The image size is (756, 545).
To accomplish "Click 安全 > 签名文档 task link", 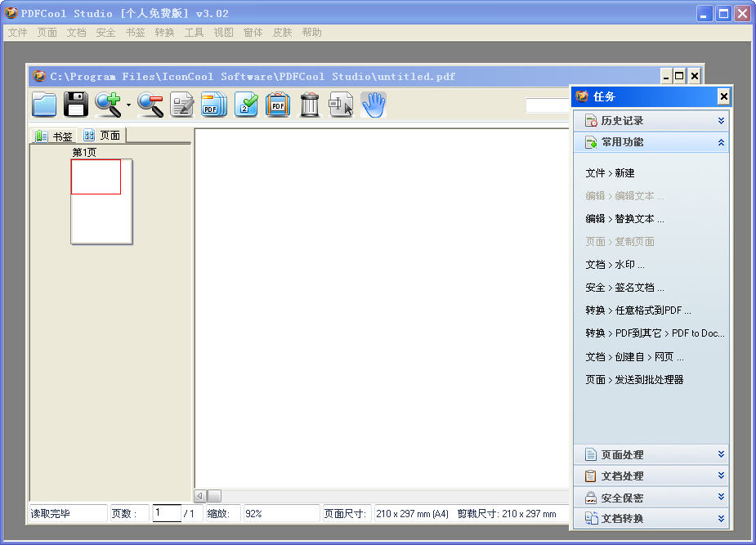I will [625, 288].
